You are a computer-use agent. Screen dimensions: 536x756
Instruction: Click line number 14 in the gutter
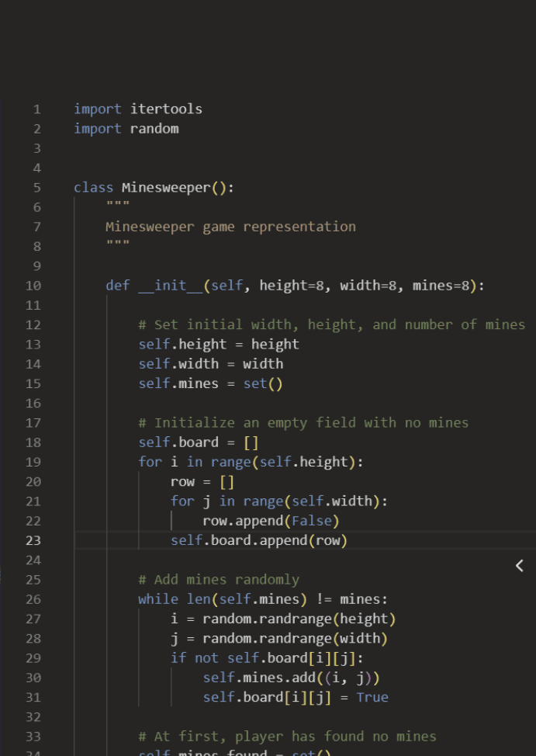[x=33, y=365]
